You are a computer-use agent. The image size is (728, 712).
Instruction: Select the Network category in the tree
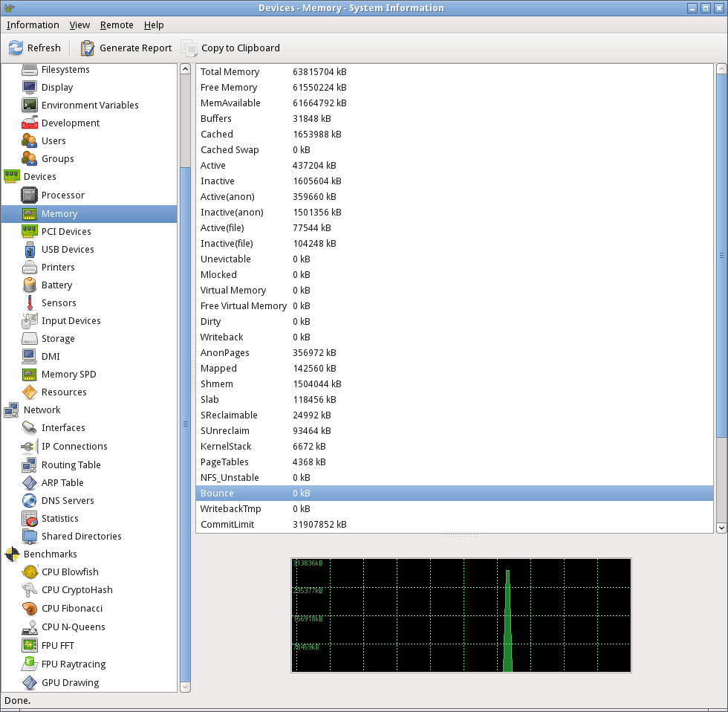tap(42, 410)
